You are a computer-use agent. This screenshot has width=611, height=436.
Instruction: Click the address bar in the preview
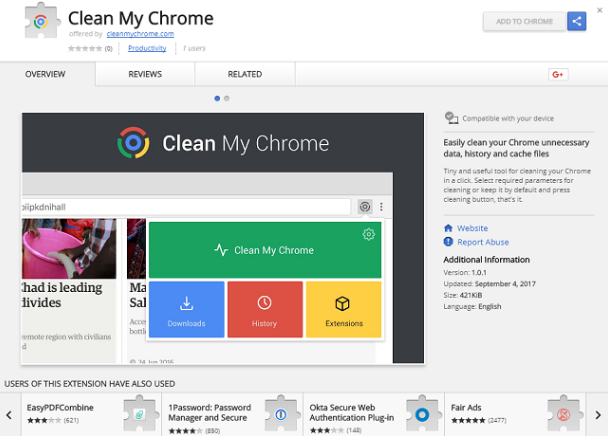coord(186,207)
